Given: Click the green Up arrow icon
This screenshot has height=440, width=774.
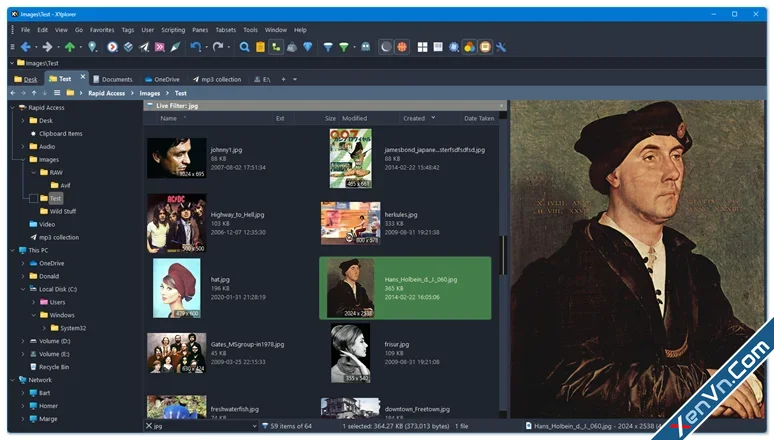Looking at the screenshot, I should click(70, 47).
